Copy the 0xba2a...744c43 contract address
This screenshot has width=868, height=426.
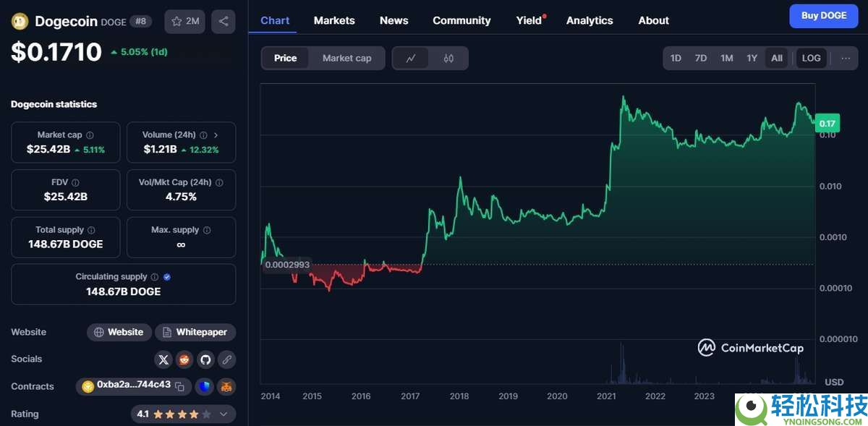(x=180, y=387)
